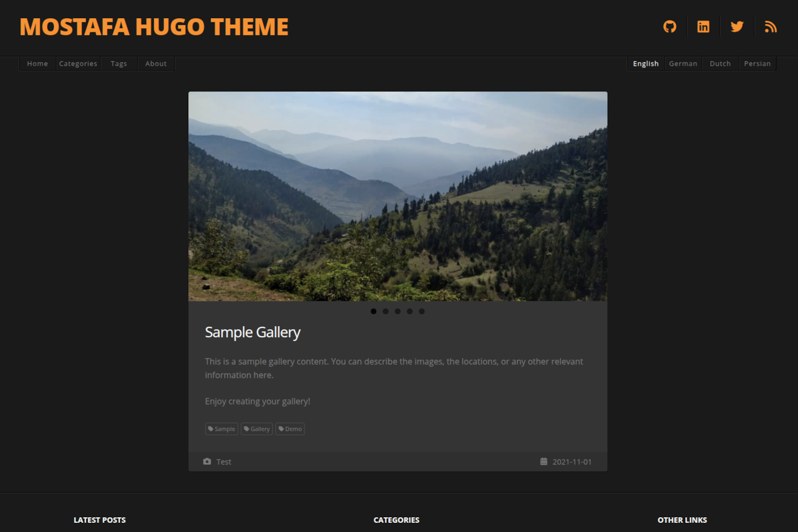The height and width of the screenshot is (532, 798).
Task: Click the calendar icon near 2021-11-01
Action: tap(544, 461)
